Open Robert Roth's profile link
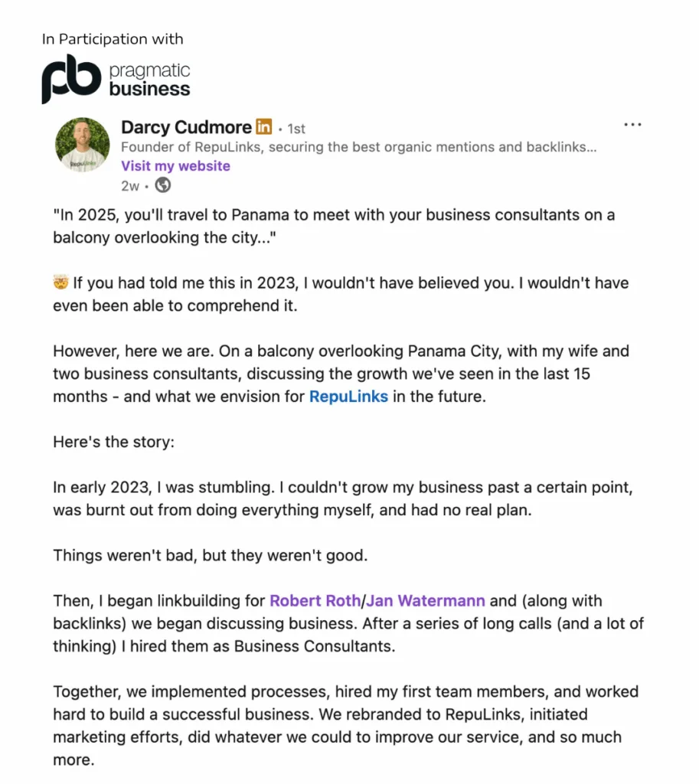 point(315,600)
